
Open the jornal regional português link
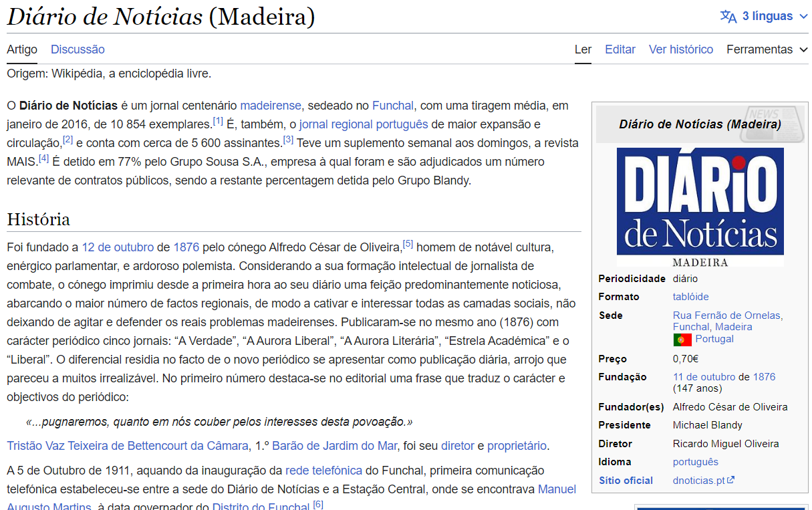[x=364, y=124]
